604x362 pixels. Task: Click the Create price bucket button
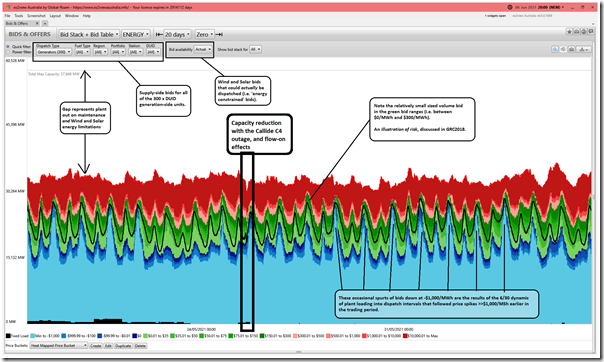pyautogui.click(x=96, y=346)
